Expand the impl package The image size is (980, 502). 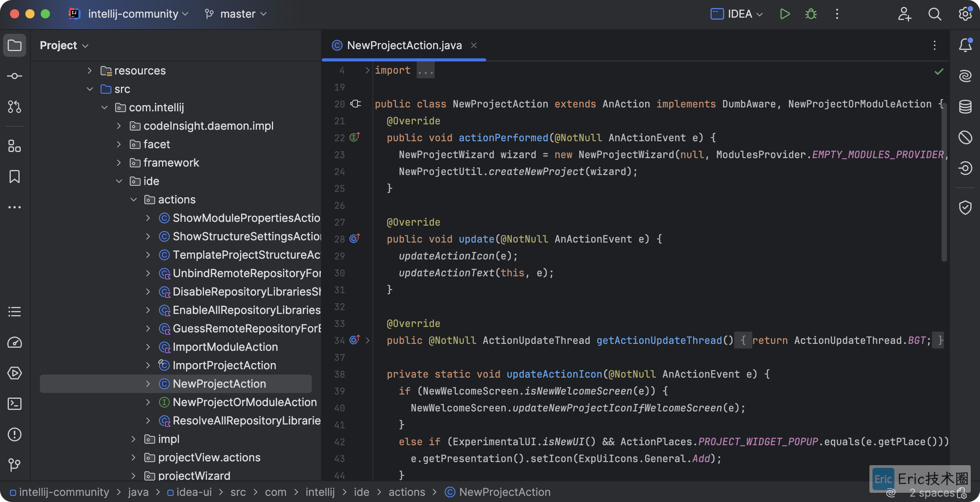click(133, 439)
